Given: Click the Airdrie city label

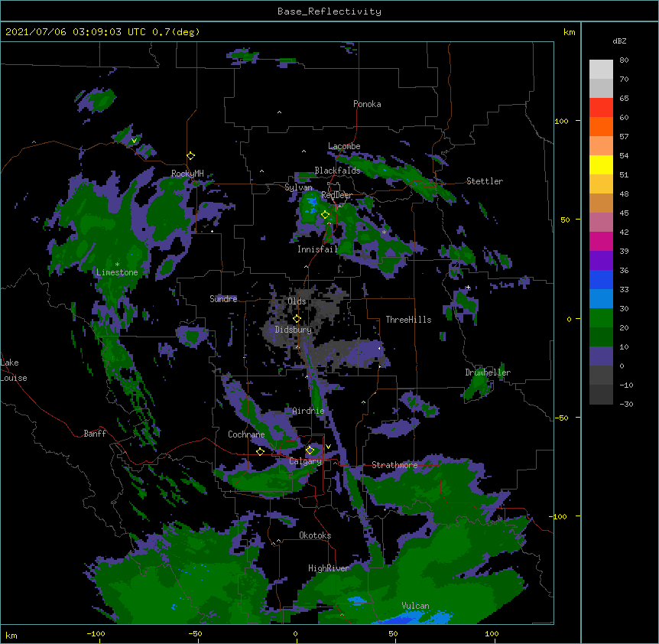Looking at the screenshot, I should pyautogui.click(x=308, y=411).
